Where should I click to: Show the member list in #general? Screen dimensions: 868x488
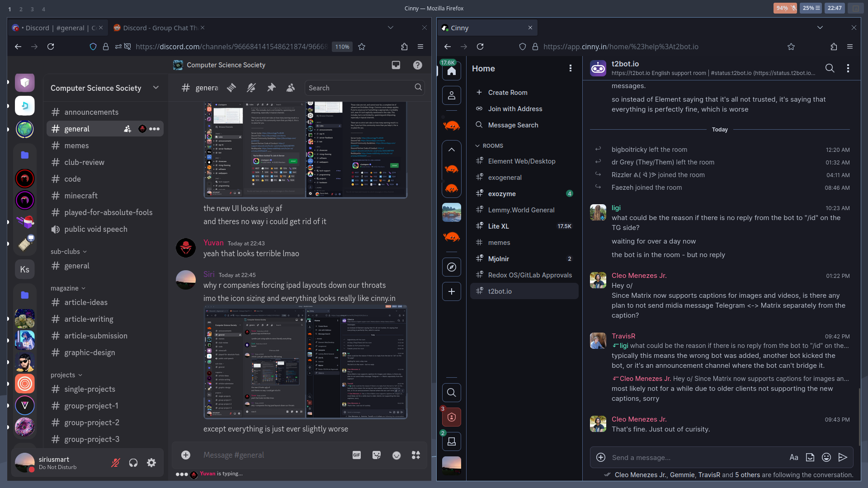tap(291, 88)
